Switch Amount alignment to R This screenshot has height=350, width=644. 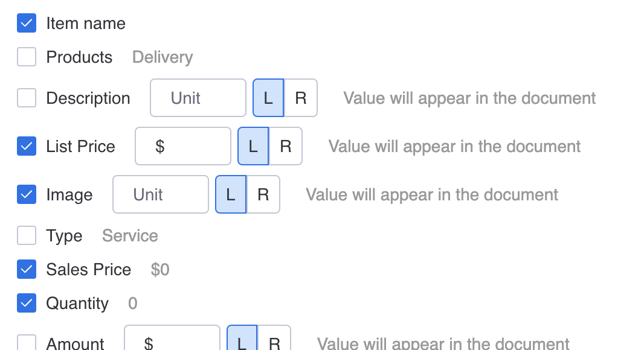click(x=275, y=342)
